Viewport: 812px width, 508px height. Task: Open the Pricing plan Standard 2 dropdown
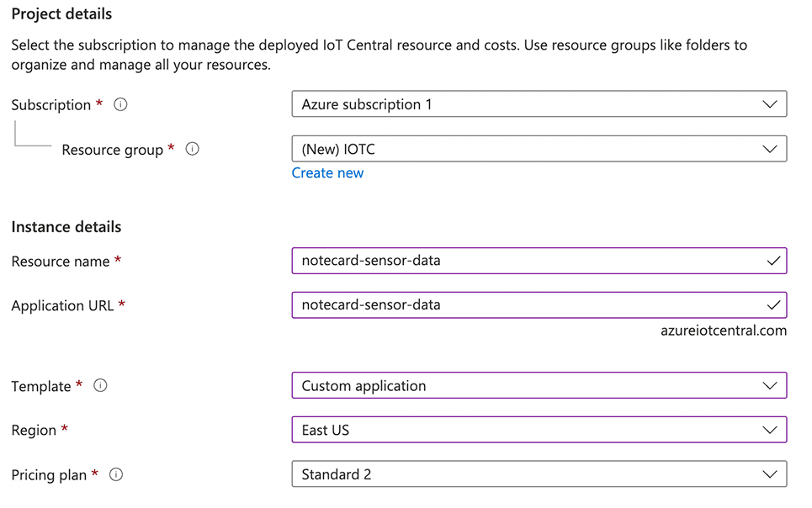click(539, 474)
